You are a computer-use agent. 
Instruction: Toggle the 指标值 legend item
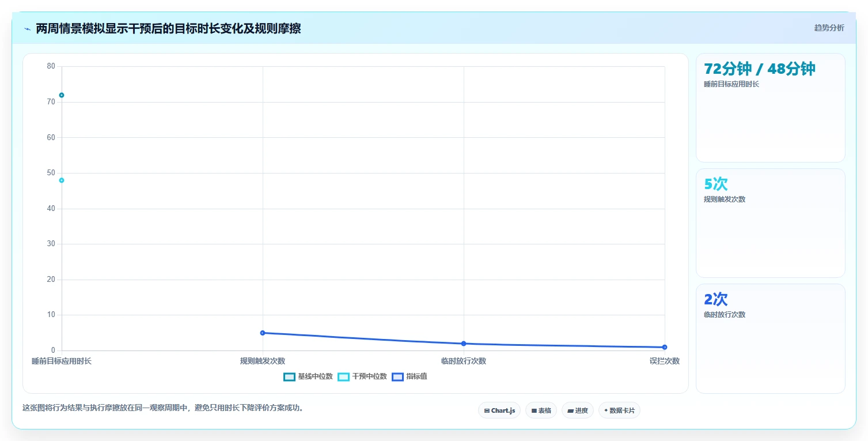click(x=409, y=376)
